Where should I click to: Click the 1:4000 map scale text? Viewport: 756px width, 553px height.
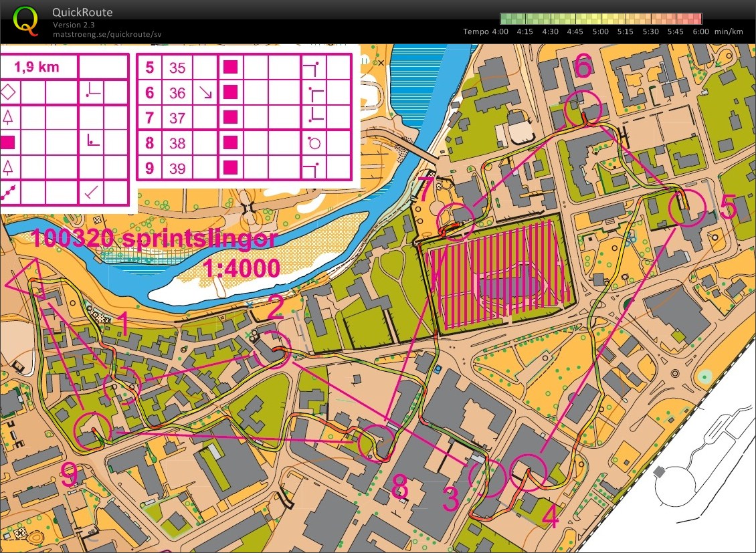pyautogui.click(x=241, y=268)
